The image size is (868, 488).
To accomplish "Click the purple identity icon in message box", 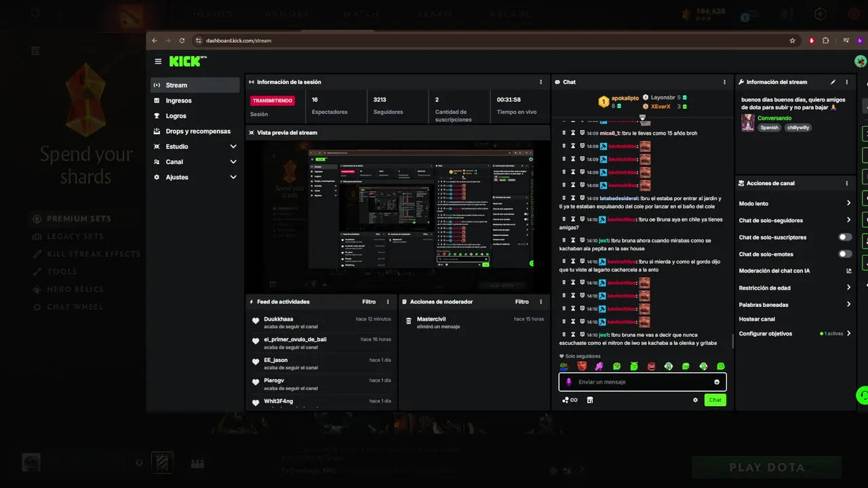I will 568,382.
